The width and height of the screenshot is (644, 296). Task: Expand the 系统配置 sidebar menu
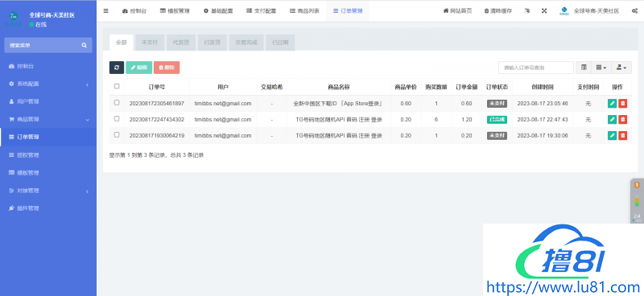point(48,84)
